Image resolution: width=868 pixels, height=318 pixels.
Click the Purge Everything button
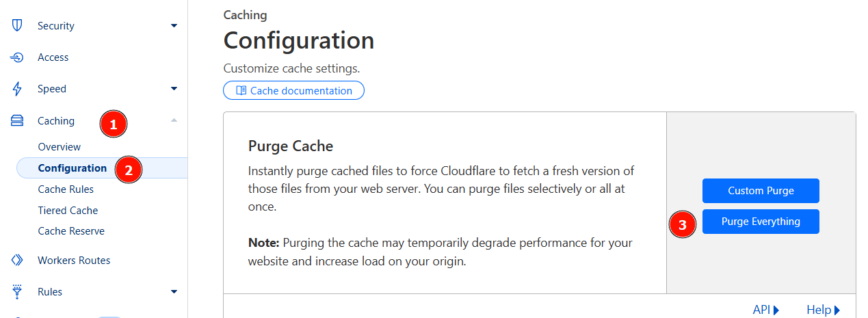tap(761, 222)
